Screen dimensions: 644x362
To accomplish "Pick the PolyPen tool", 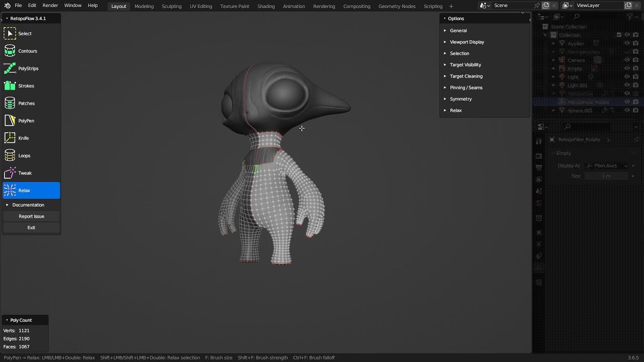I will click(x=31, y=121).
